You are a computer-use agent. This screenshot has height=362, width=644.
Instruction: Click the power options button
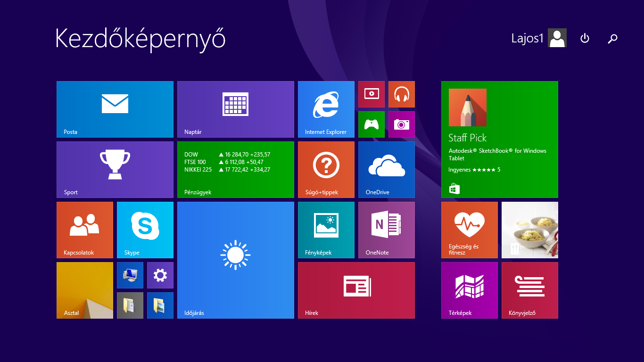pos(585,38)
